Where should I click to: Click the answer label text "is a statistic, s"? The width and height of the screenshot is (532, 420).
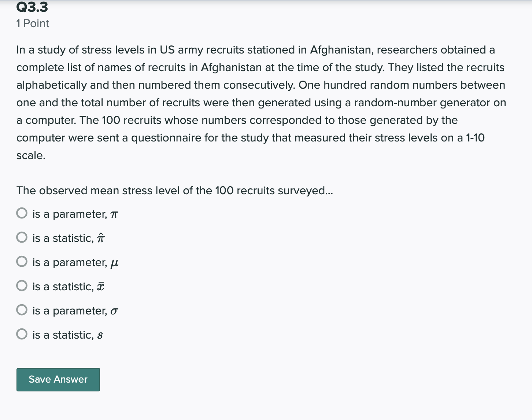[67, 335]
